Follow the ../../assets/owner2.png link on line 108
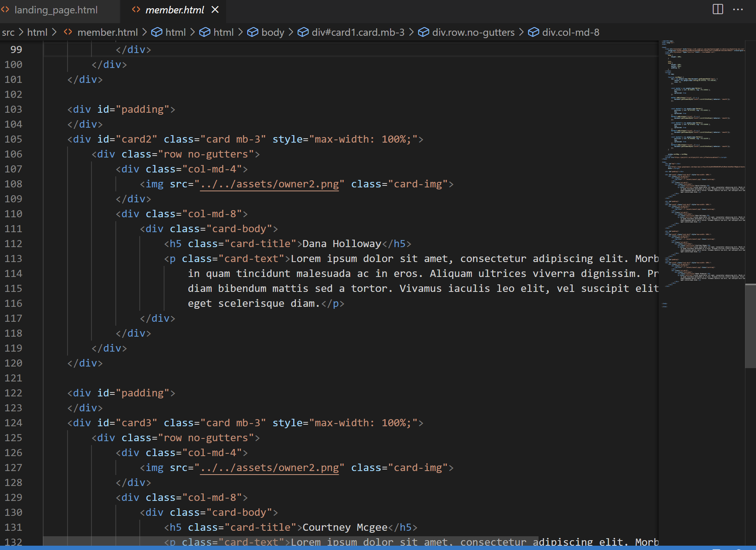Viewport: 756px width, 550px height. coord(269,184)
